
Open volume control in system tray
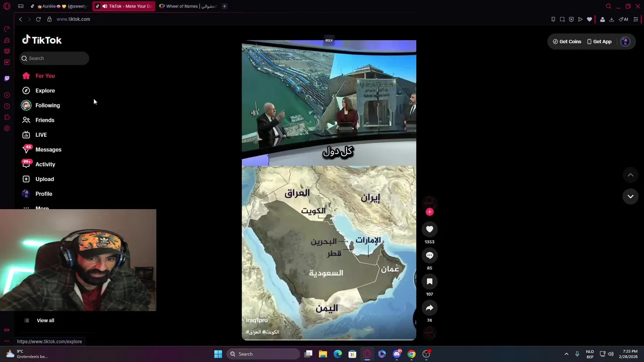(611, 354)
